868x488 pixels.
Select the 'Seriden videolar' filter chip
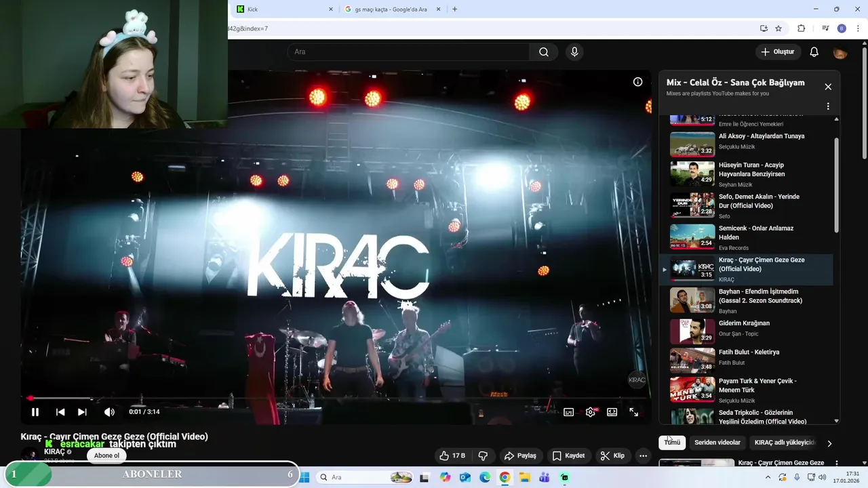(x=717, y=443)
